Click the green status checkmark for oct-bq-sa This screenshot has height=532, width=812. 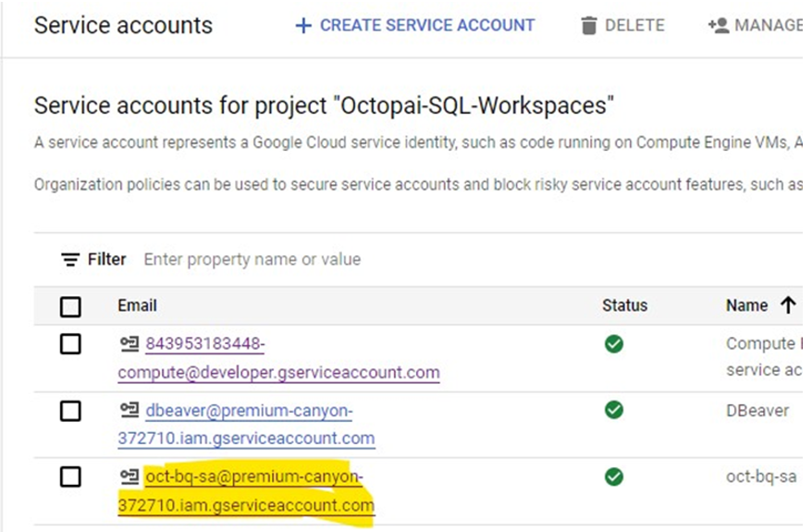[614, 476]
